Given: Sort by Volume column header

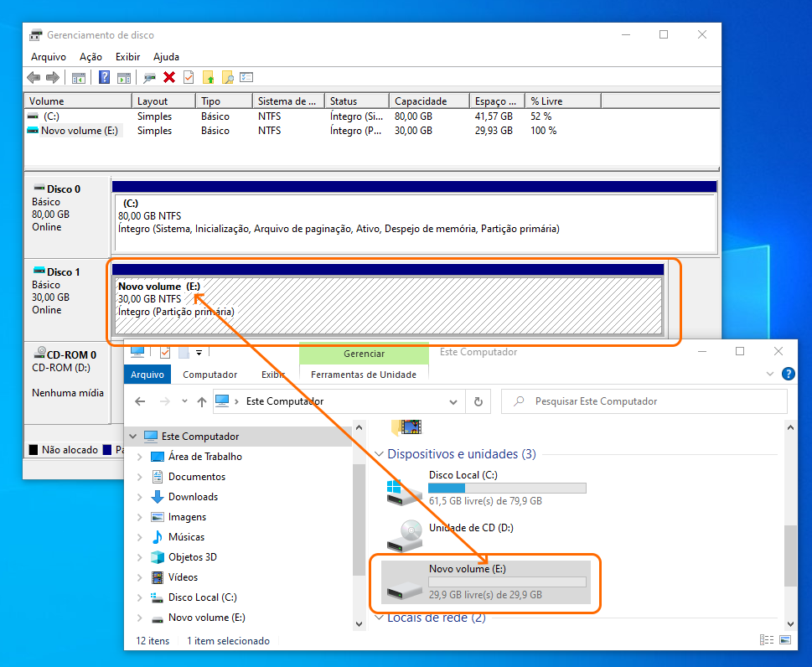Looking at the screenshot, I should click(78, 101).
